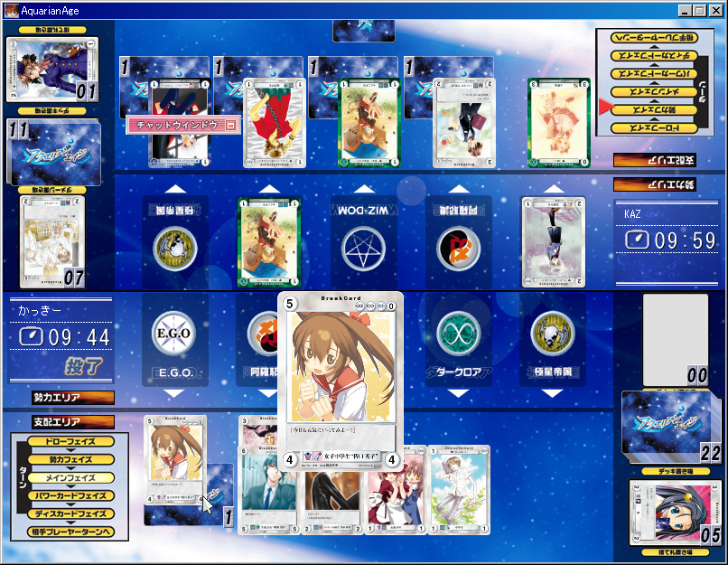Screen dimensions: 728x565
Task: Click the empty gray pile showing 00
Action: (x=676, y=340)
